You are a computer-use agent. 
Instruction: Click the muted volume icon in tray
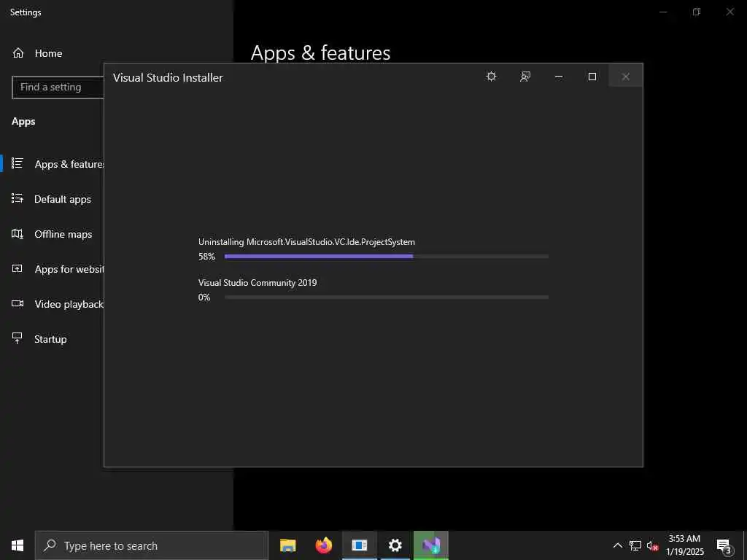click(x=652, y=545)
